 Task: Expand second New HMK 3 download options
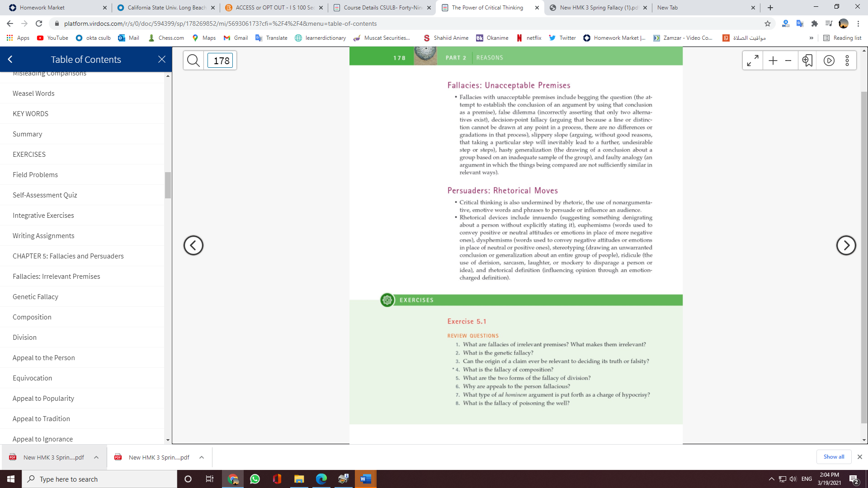[202, 457]
